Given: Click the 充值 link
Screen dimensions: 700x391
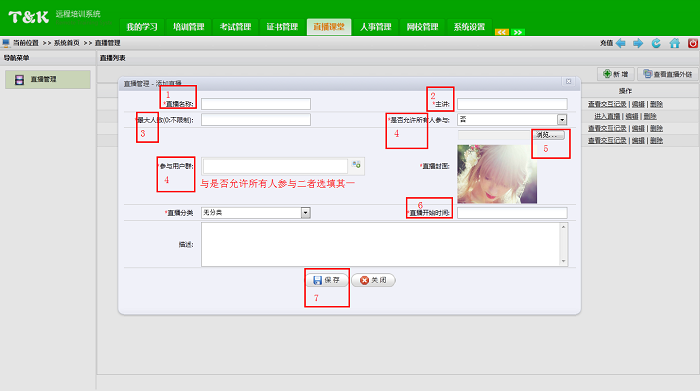Looking at the screenshot, I should click(x=606, y=43).
